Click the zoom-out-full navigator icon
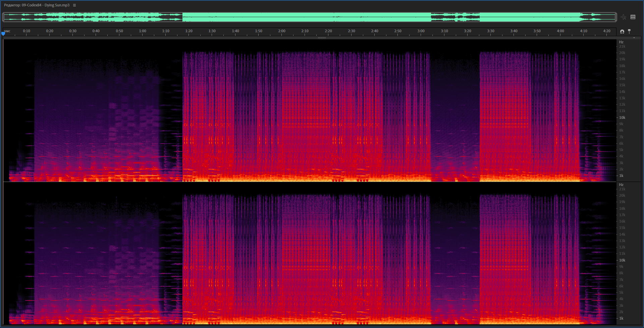644x328 pixels. tap(623, 17)
